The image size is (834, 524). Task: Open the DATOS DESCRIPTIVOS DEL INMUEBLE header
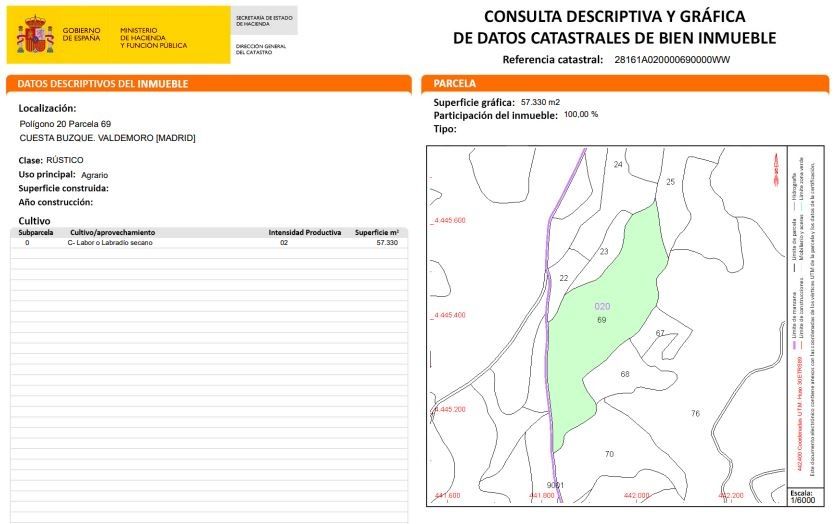[208, 84]
